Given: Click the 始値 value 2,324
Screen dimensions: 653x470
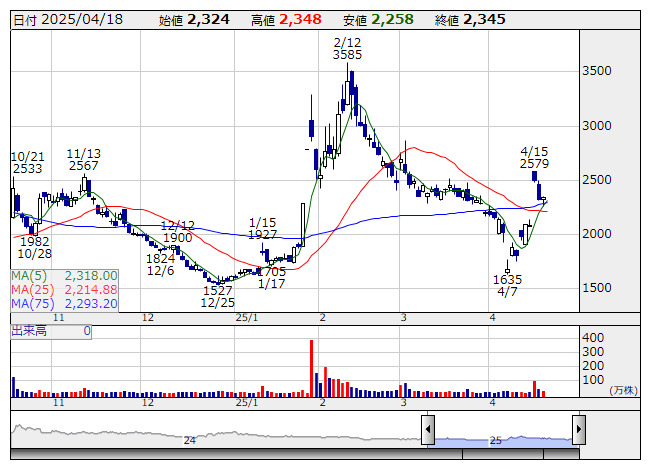Looking at the screenshot, I should click(x=208, y=19).
